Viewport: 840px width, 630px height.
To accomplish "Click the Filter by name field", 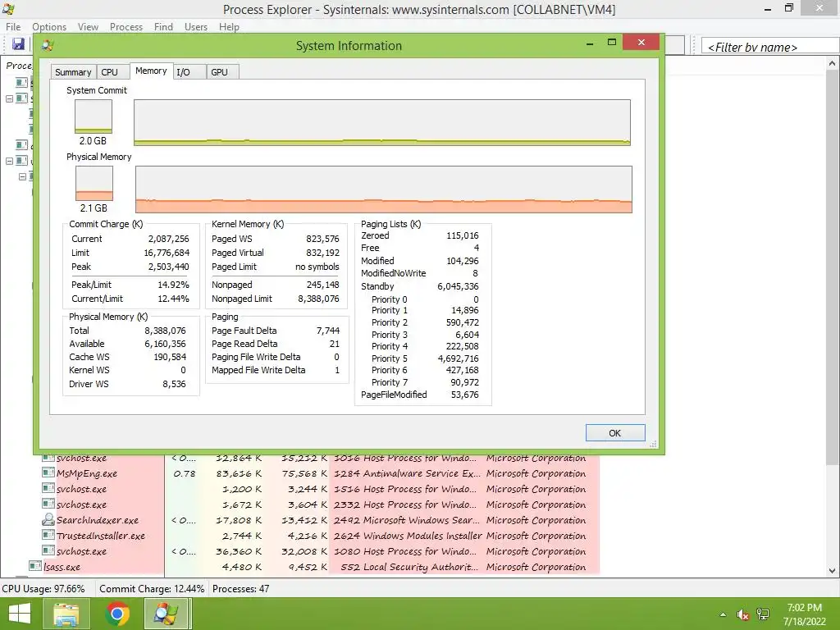I will (x=769, y=47).
